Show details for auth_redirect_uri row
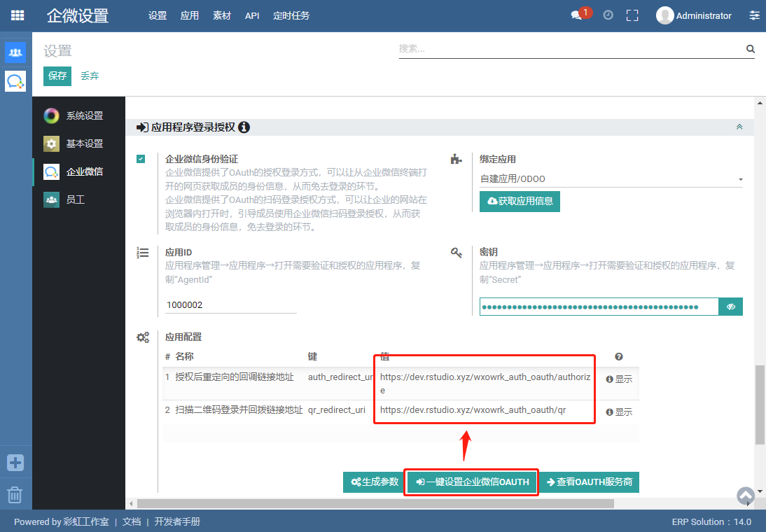 619,379
